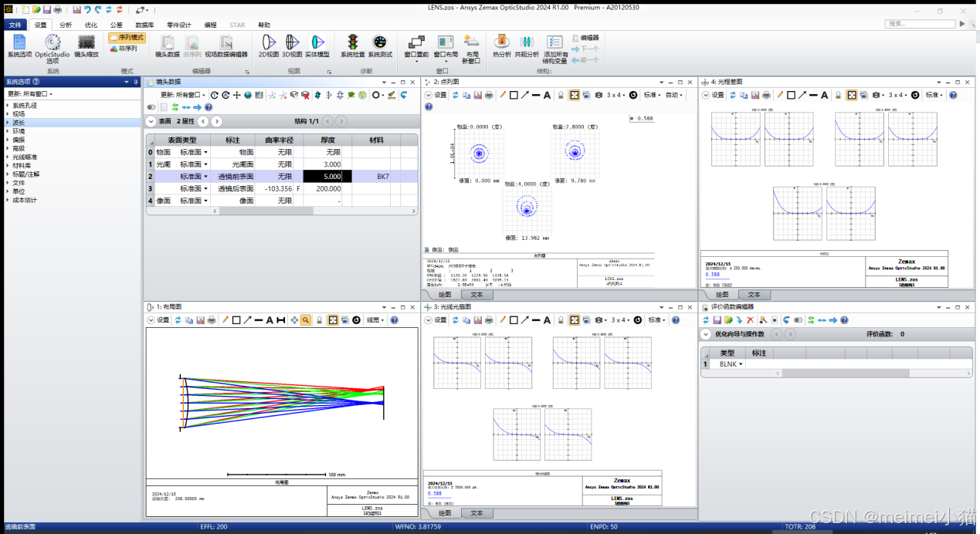
Task: Collapse the 优化向导与操作数 section
Action: click(x=705, y=334)
